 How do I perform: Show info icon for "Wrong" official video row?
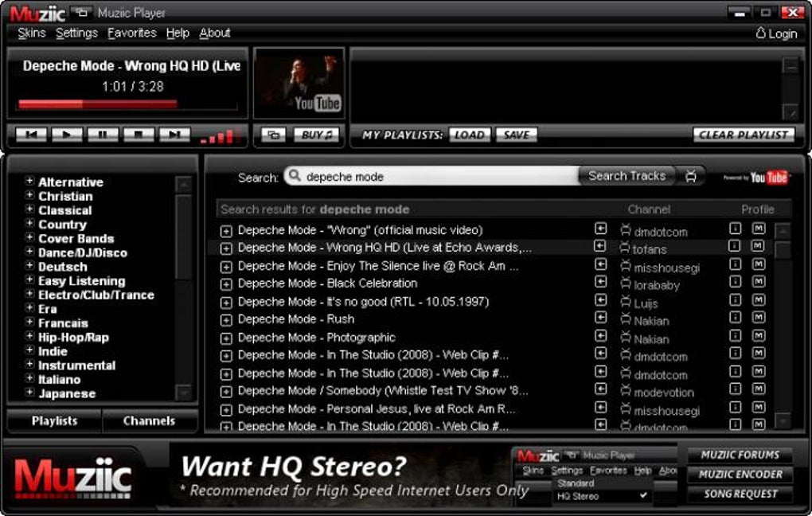735,229
